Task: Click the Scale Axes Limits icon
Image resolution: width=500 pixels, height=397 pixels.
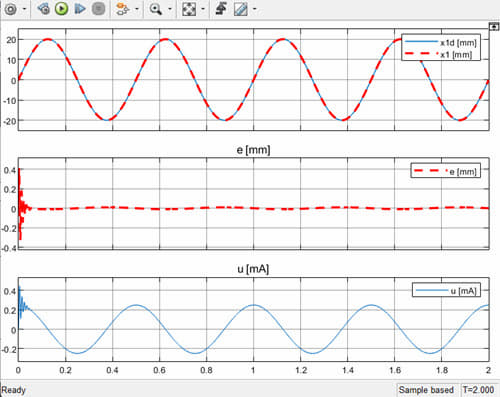Action: tap(189, 9)
